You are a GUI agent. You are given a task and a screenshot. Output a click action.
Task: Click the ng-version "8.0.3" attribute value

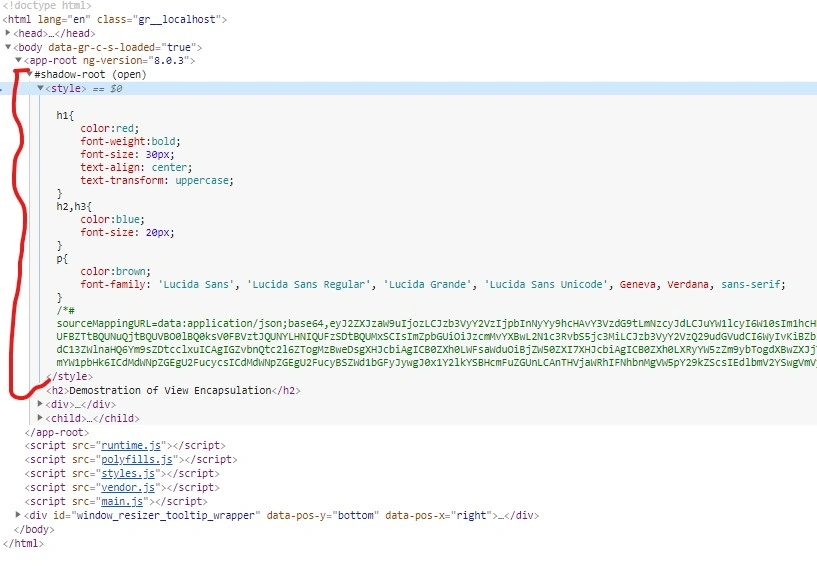(168, 60)
